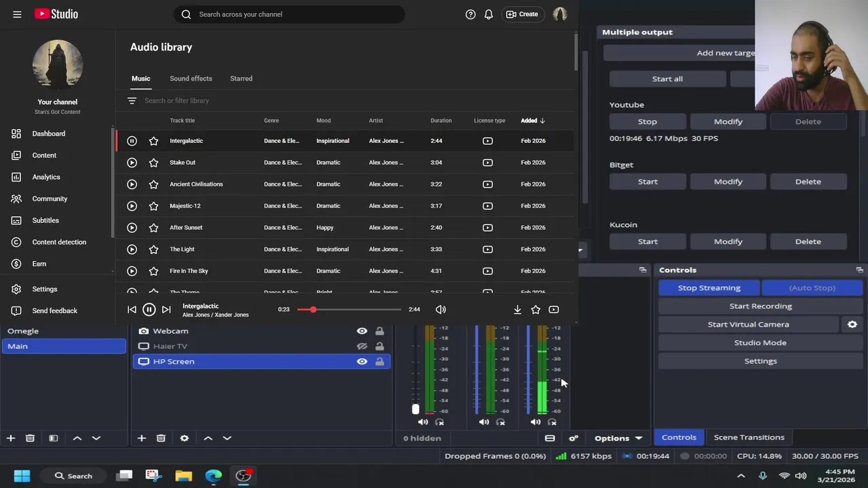The width and height of the screenshot is (868, 488).
Task: Play the Stake Out track
Action: pos(132,163)
